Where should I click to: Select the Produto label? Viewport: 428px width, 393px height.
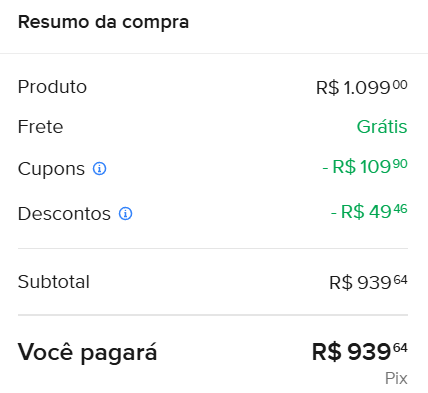coord(52,87)
